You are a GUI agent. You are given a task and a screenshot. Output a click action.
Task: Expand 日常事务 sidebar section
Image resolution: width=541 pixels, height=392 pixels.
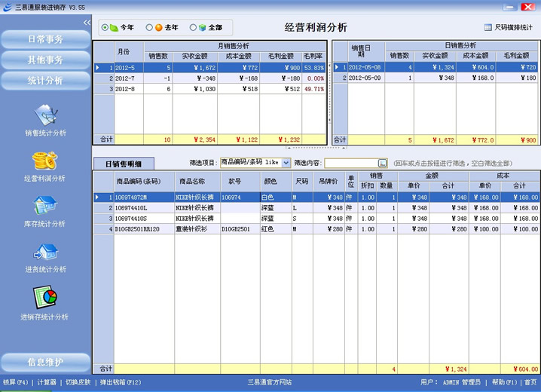45,39
